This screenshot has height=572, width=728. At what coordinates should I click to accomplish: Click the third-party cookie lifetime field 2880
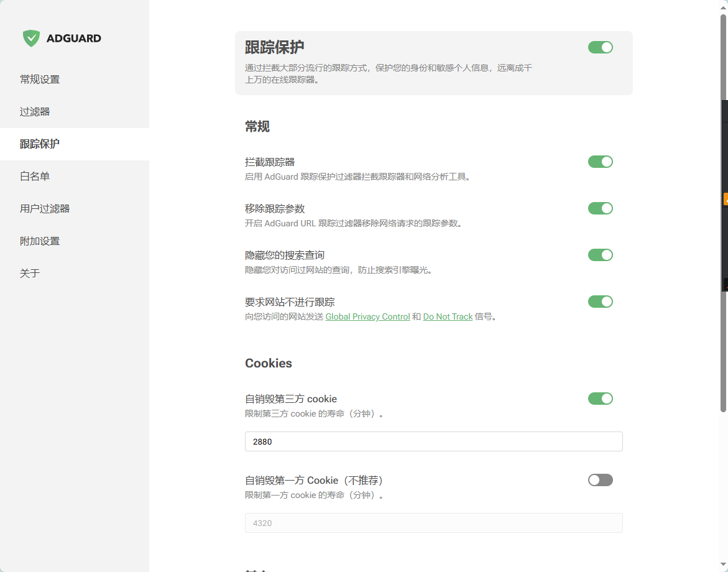pyautogui.click(x=434, y=441)
